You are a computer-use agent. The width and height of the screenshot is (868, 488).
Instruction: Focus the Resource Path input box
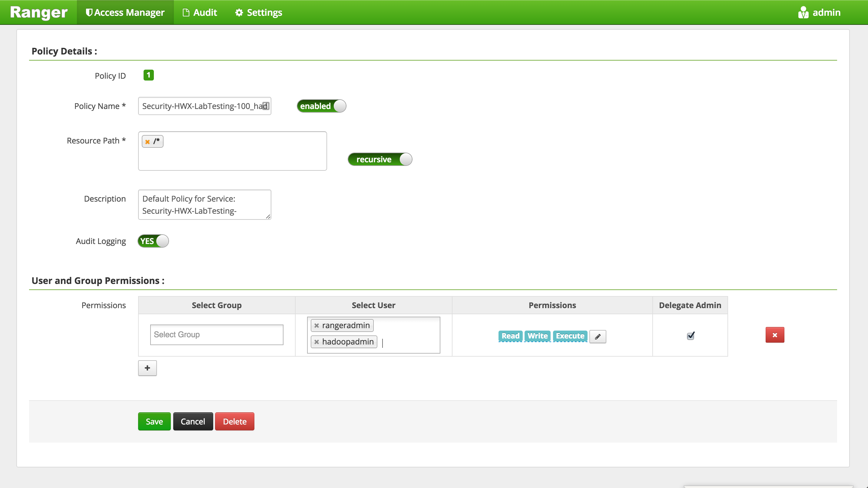point(233,151)
